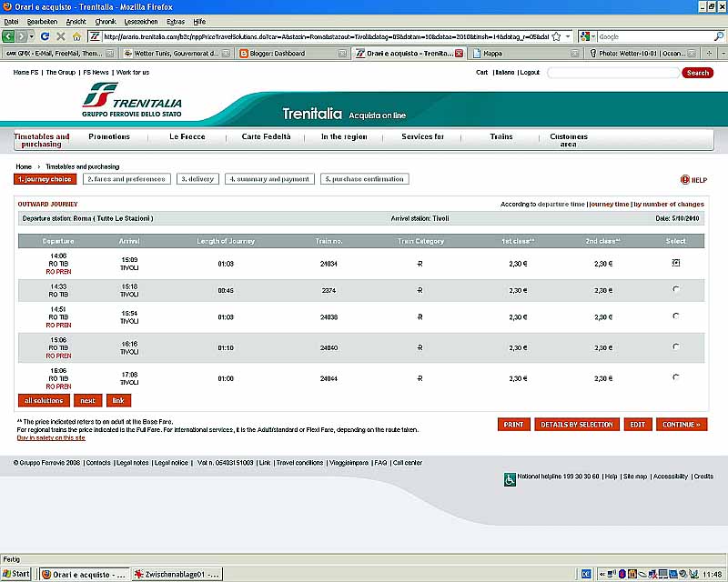
Task: Click the Firefox back arrow button
Action: coord(8,36)
